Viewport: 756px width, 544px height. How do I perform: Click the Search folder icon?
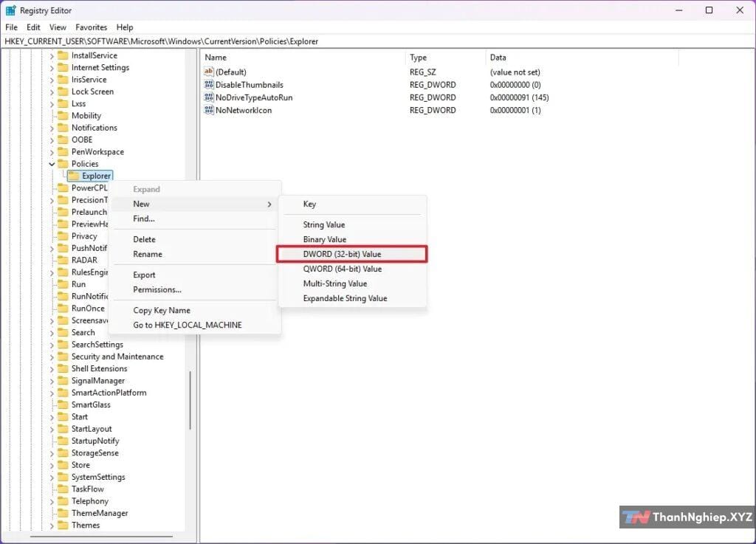click(63, 332)
